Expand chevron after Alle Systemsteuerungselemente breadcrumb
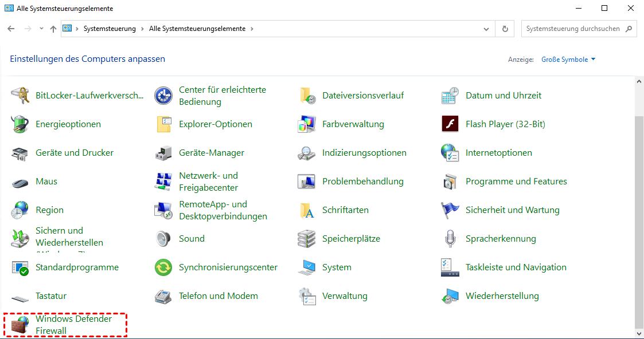This screenshot has height=339, width=644. [252, 29]
